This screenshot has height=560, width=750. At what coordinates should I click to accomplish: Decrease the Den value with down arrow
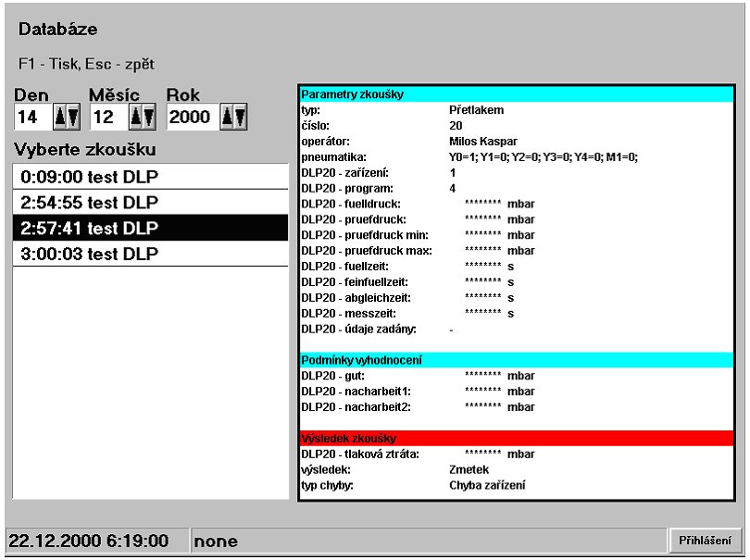click(73, 118)
